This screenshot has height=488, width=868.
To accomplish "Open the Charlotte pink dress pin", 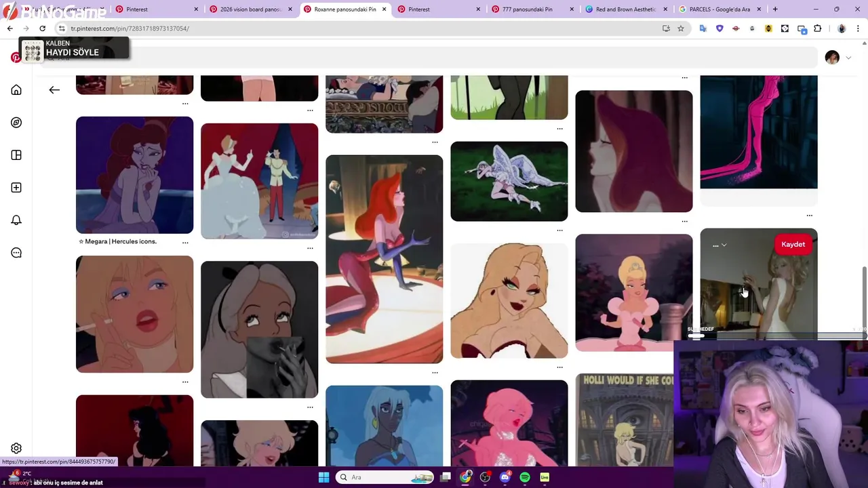I will pyautogui.click(x=634, y=293).
